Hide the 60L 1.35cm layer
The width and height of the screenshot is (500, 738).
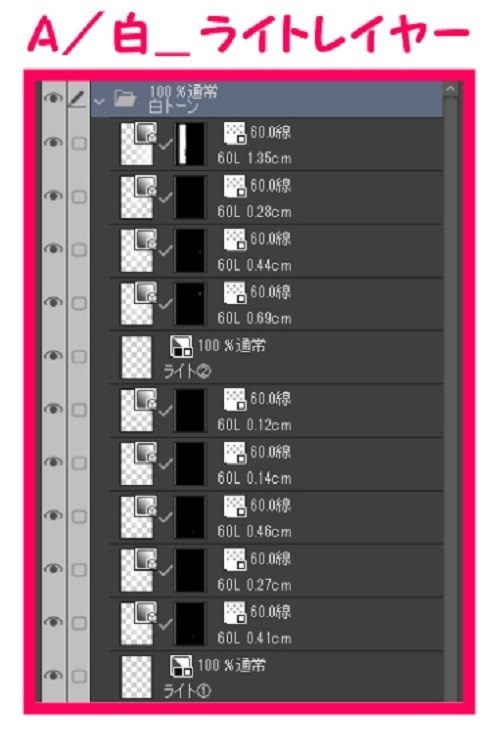(x=53, y=142)
